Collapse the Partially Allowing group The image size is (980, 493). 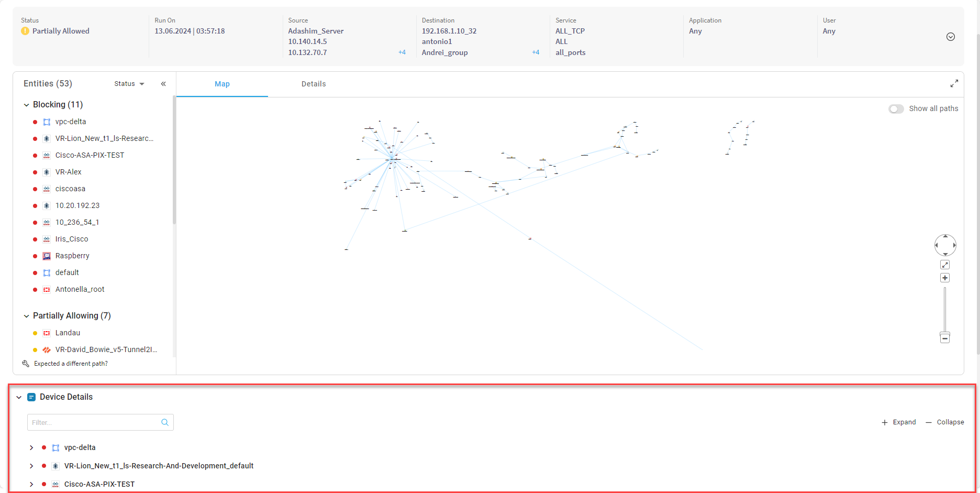[26, 316]
